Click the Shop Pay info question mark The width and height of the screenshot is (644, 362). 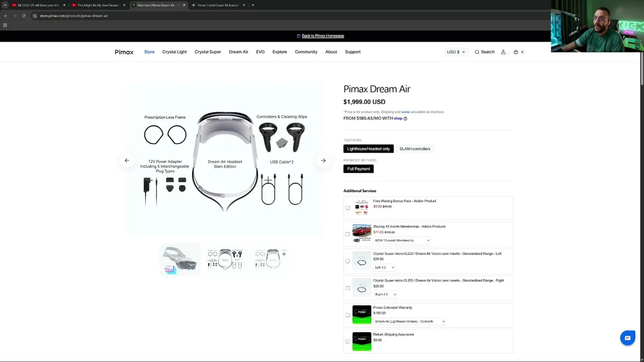pos(405,119)
